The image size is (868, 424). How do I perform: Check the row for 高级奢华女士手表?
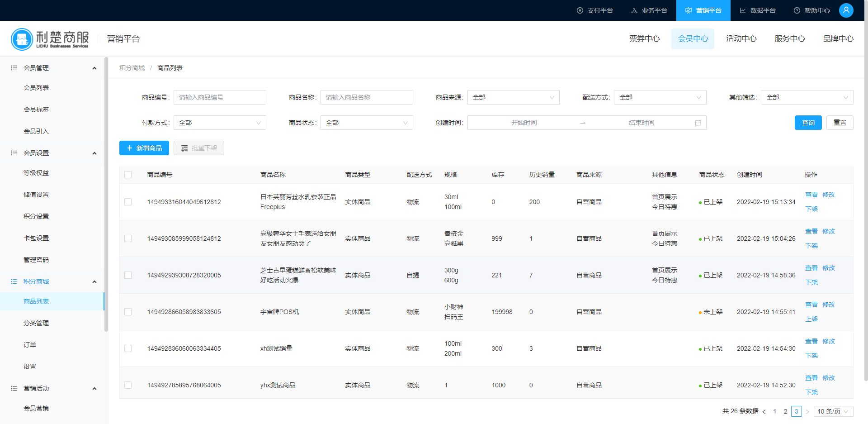click(x=128, y=238)
